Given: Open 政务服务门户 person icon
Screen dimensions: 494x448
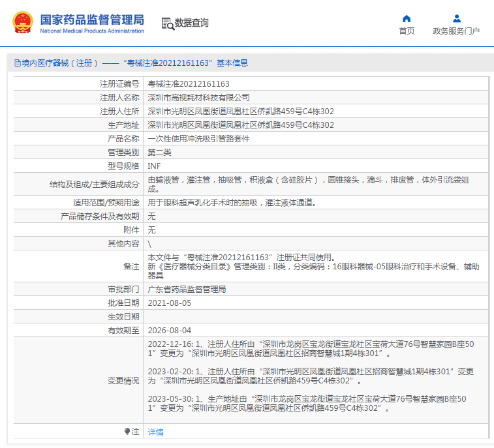Looking at the screenshot, I should [457, 18].
